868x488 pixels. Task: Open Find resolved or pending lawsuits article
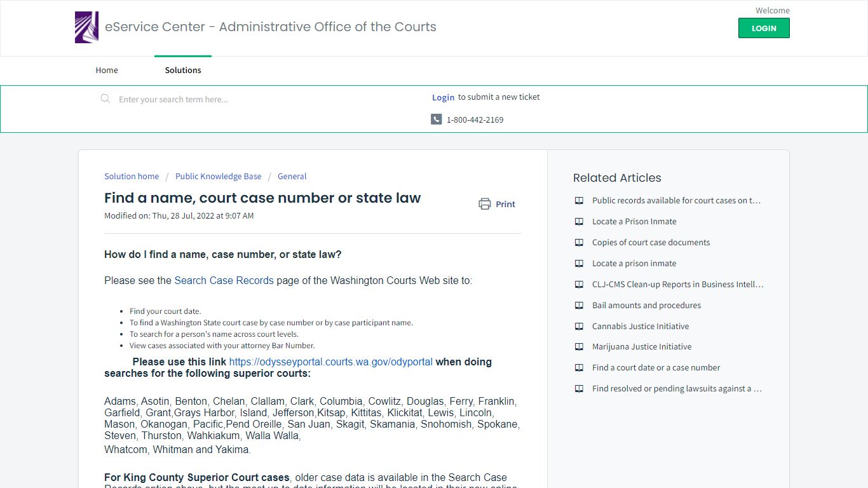click(x=677, y=388)
